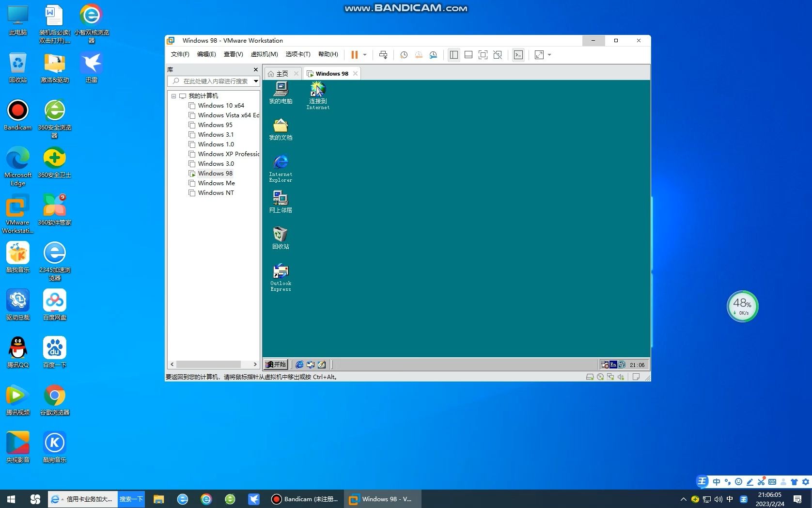
Task: Click the library search input field
Action: (x=213, y=81)
